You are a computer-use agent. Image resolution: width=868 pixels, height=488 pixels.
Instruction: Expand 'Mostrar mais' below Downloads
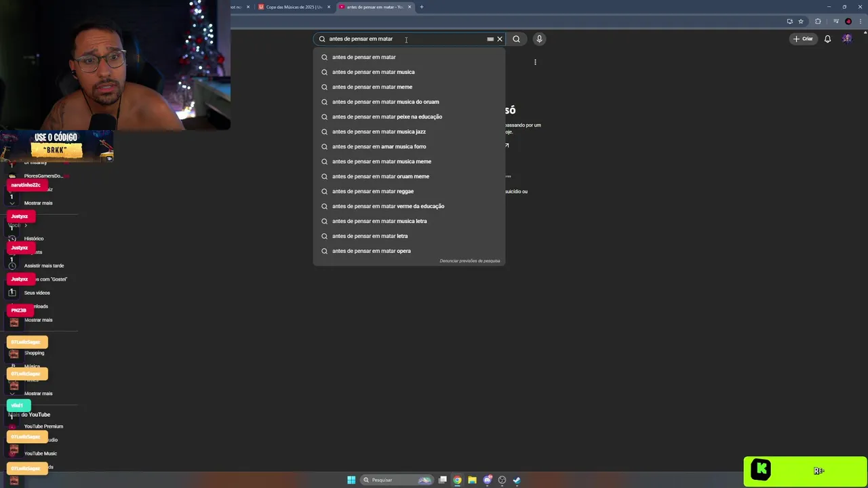(x=38, y=320)
